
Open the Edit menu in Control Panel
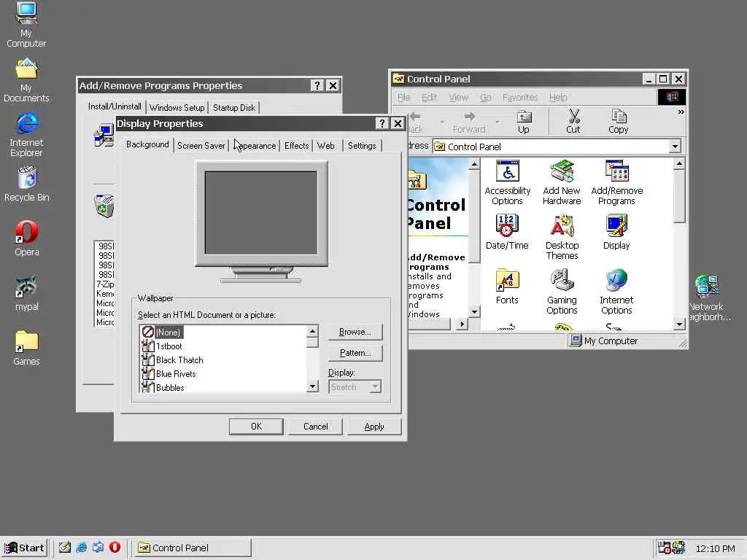(x=429, y=97)
